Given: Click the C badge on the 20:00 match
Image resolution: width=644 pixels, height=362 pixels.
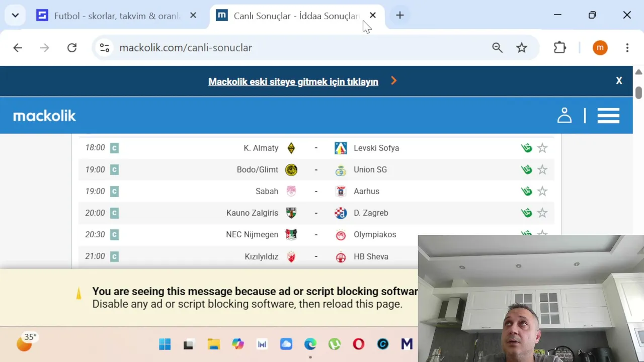Looking at the screenshot, I should point(114,213).
